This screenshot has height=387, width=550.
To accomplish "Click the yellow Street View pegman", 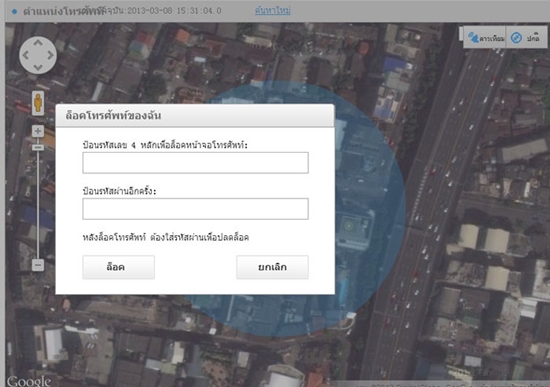I will [x=38, y=103].
